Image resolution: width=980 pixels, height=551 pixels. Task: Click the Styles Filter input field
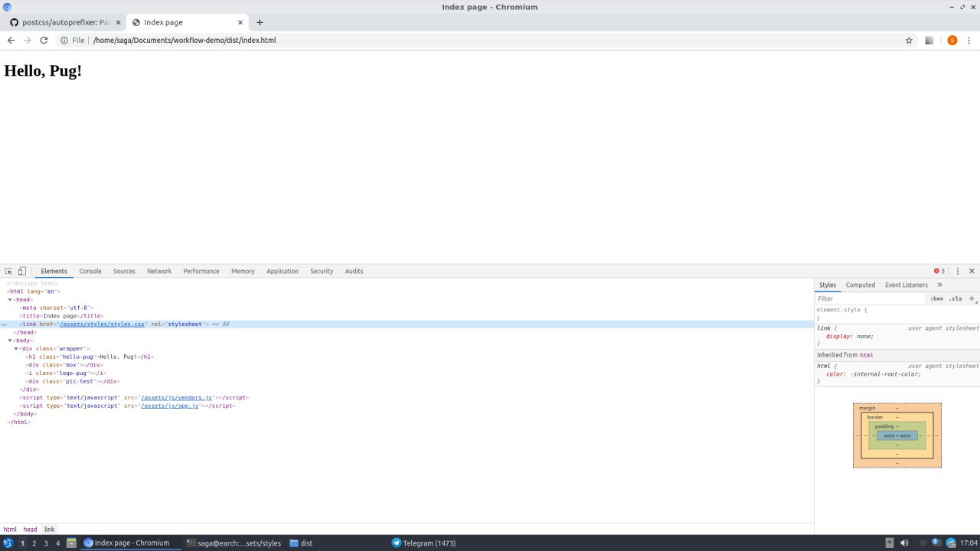click(871, 298)
